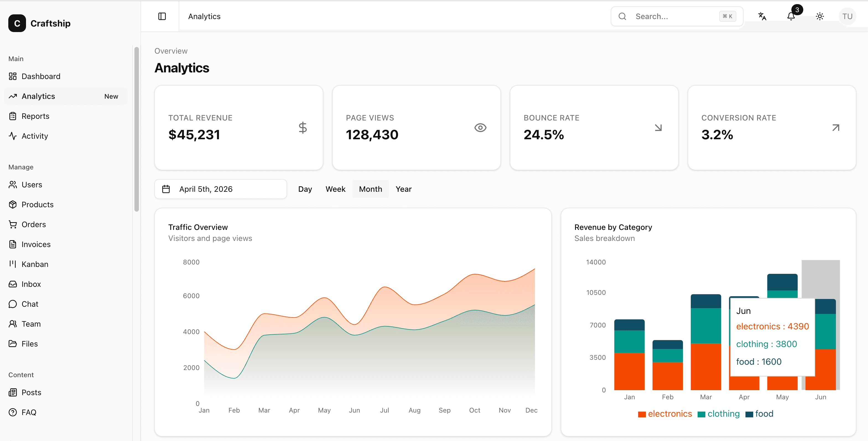Open the Chat section
The width and height of the screenshot is (868, 441).
[30, 304]
